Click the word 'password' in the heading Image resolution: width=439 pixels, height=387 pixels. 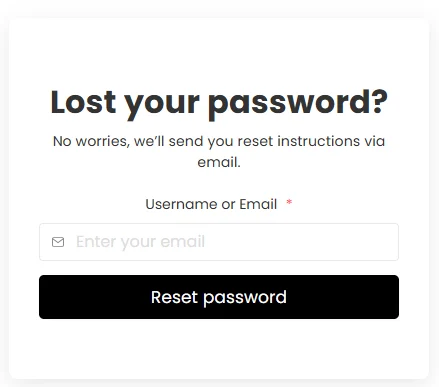(289, 104)
